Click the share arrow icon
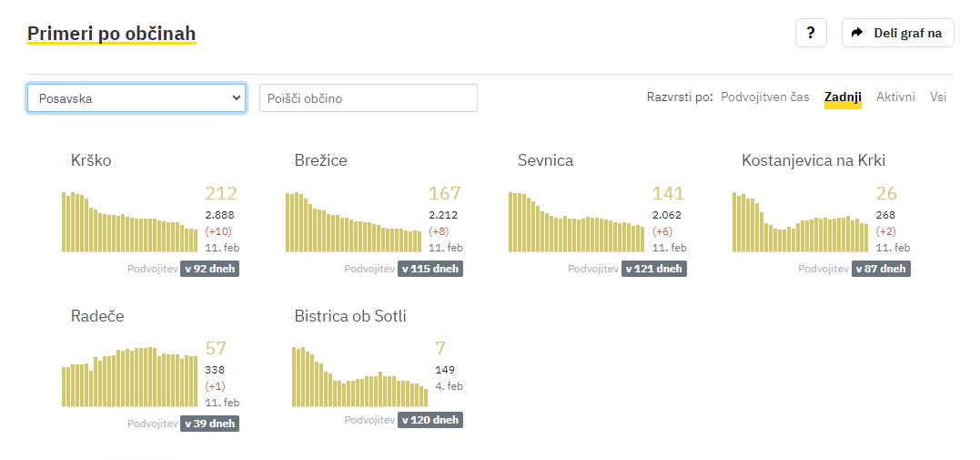The image size is (980, 460). click(x=856, y=33)
